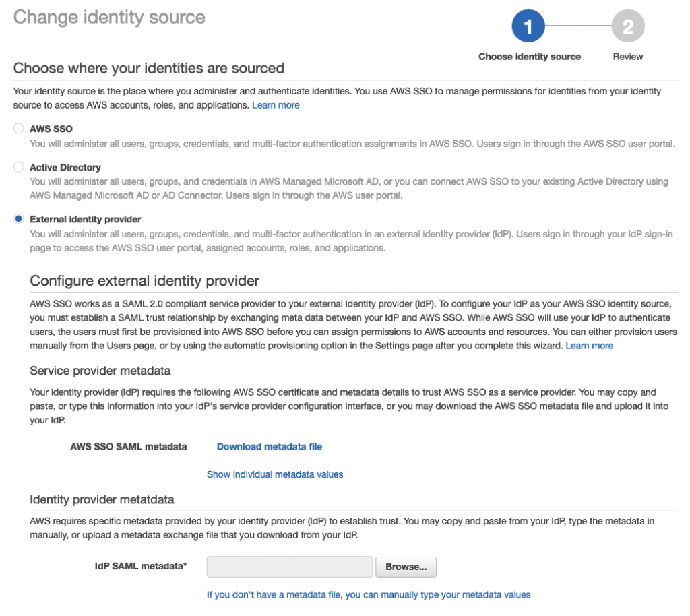Click the bold AWS SSO option label
This screenshot has height=616, width=690.
(x=51, y=129)
